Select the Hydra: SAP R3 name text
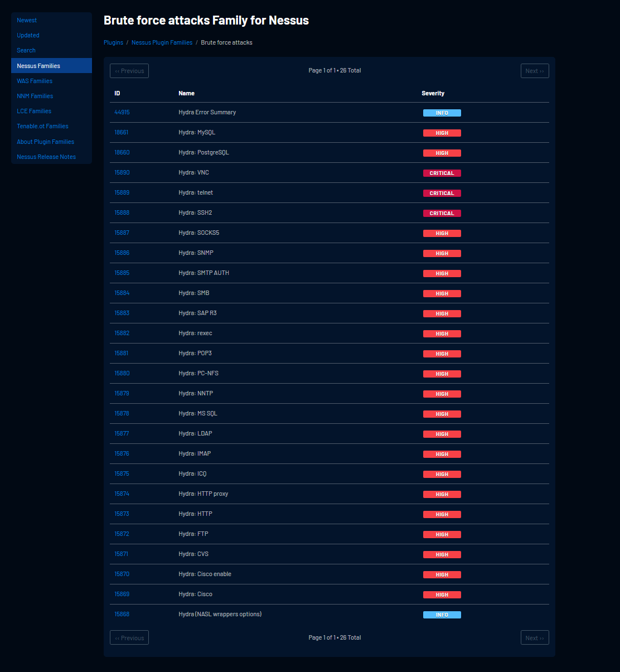620x672 pixels. click(x=197, y=313)
